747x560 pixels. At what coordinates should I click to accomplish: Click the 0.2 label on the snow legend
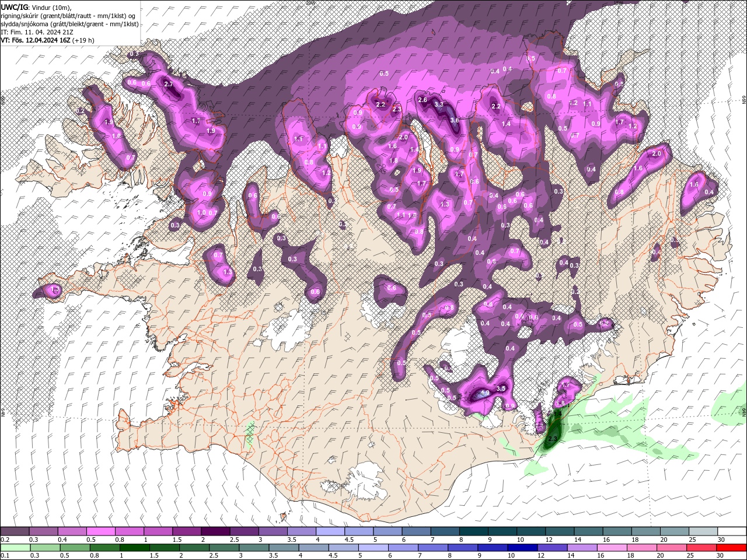click(5, 540)
